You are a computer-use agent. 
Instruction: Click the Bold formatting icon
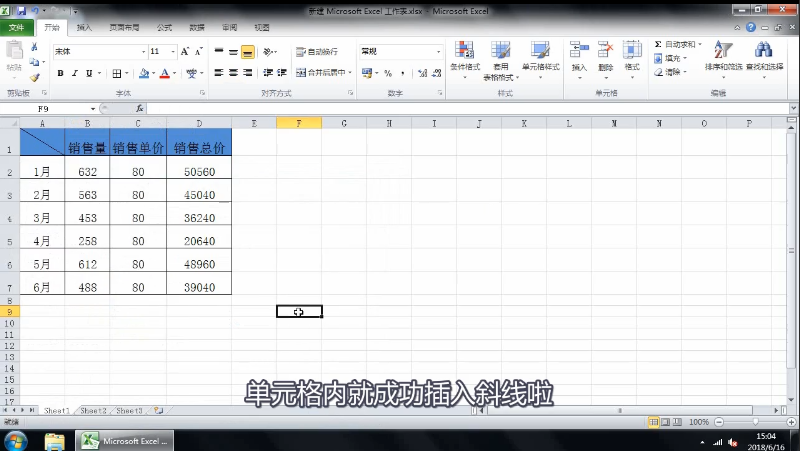click(60, 73)
